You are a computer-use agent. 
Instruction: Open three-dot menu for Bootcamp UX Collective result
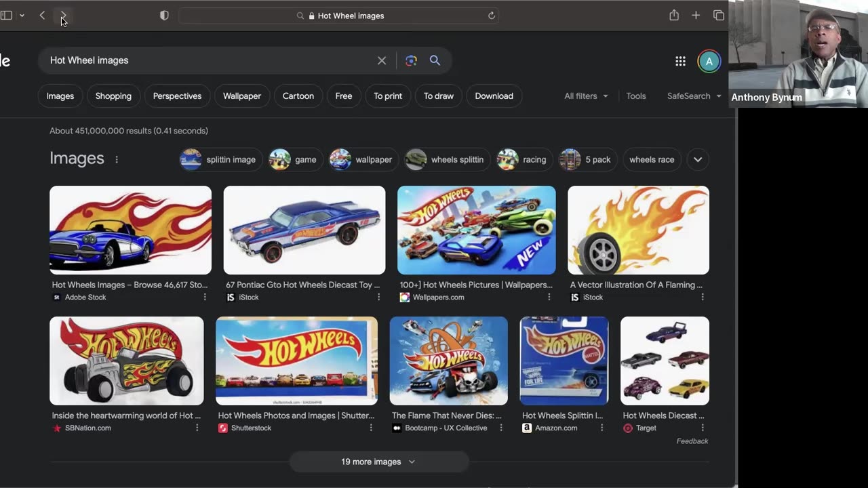[501, 428]
